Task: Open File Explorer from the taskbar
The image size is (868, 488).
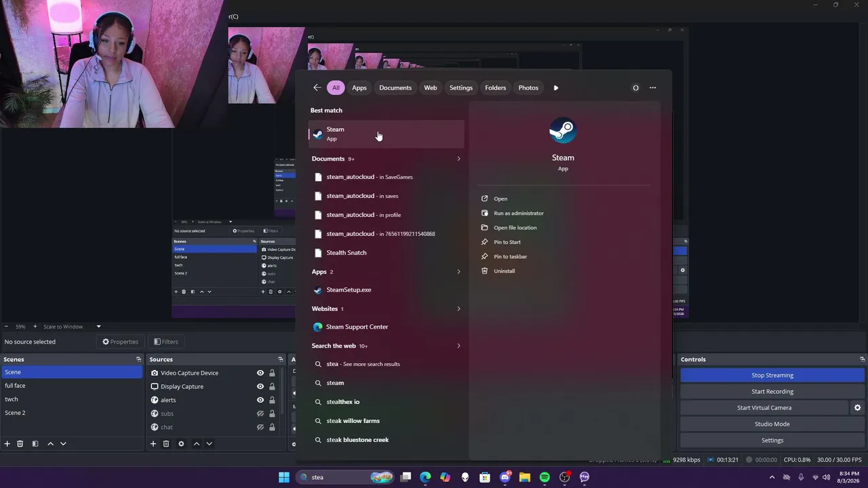Action: [525, 477]
